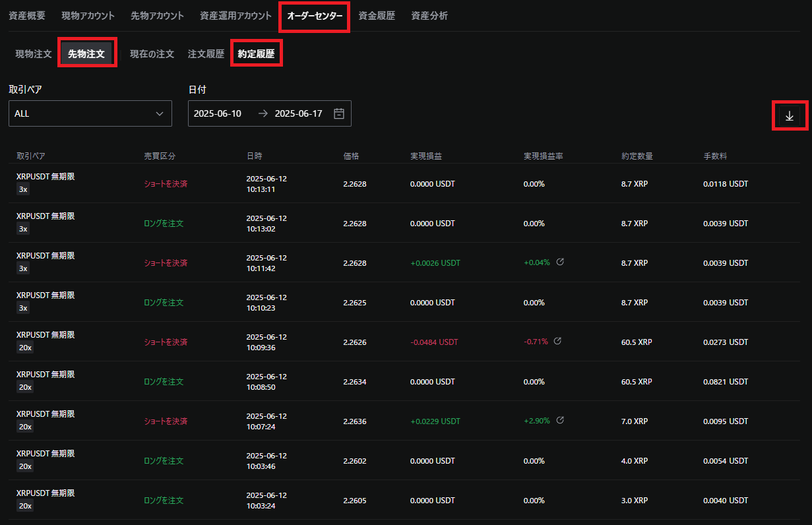Set start date 2025-06-10
The width and height of the screenshot is (812, 525).
tap(218, 113)
